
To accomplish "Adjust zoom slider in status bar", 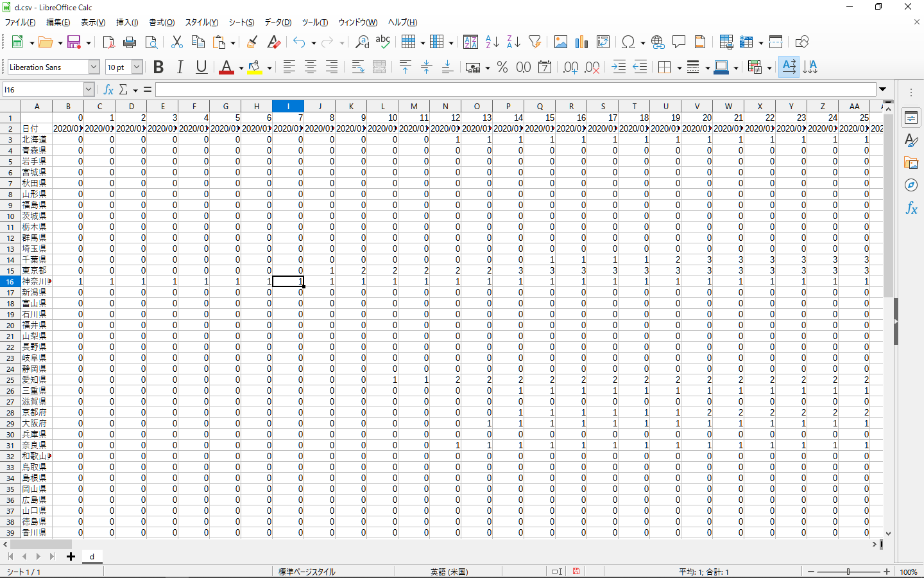I will coord(849,572).
